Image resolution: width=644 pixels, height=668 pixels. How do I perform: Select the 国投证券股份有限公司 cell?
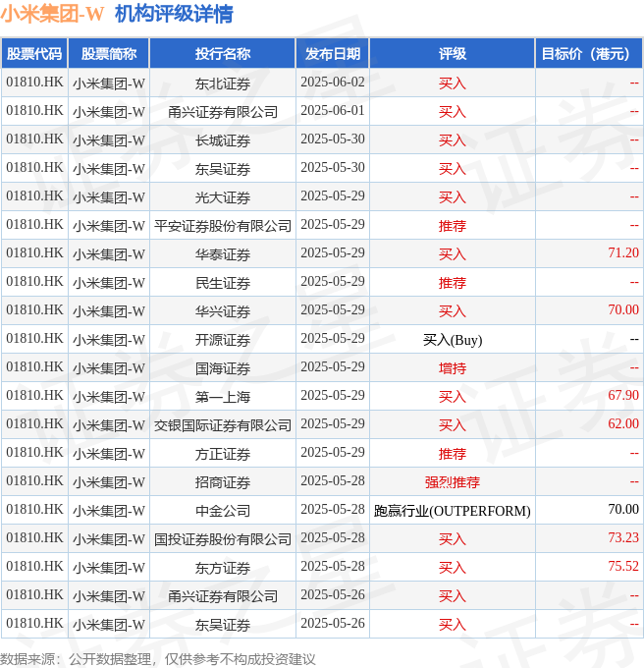[223, 539]
